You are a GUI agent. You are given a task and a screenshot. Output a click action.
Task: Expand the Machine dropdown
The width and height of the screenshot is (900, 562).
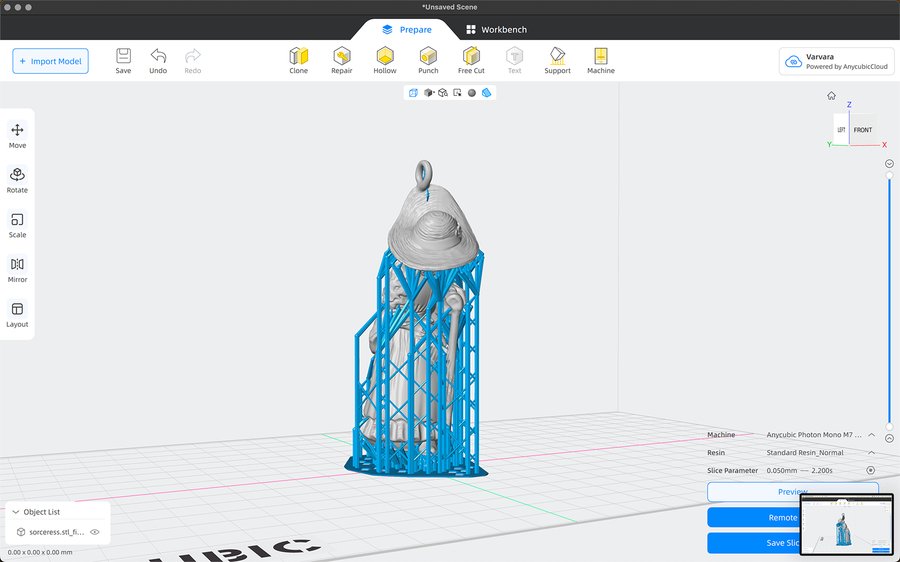[871, 435]
